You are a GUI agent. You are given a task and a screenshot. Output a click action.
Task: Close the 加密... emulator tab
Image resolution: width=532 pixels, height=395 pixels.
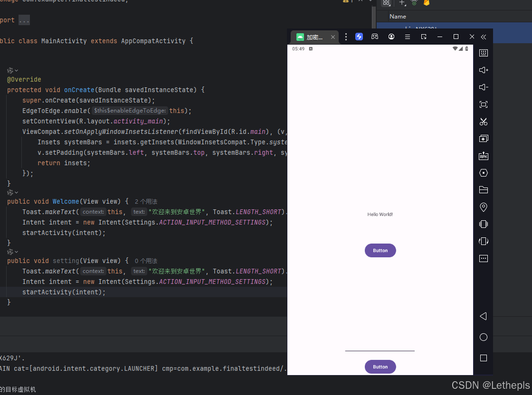tap(333, 37)
